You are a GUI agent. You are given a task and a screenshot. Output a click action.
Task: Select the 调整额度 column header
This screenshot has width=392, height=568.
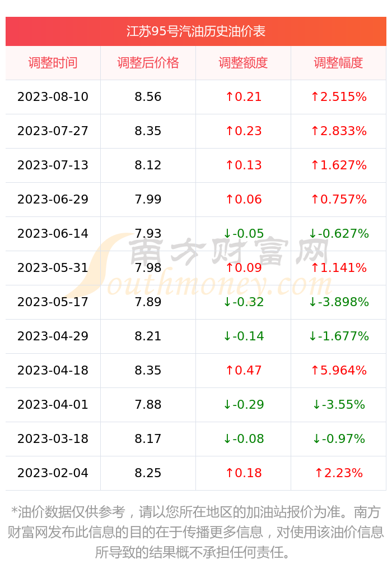[x=243, y=63]
